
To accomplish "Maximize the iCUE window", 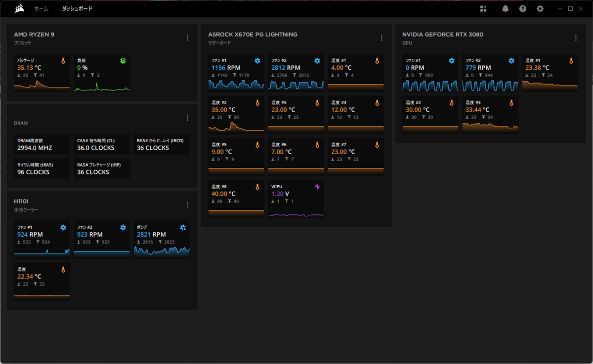I will (570, 8).
